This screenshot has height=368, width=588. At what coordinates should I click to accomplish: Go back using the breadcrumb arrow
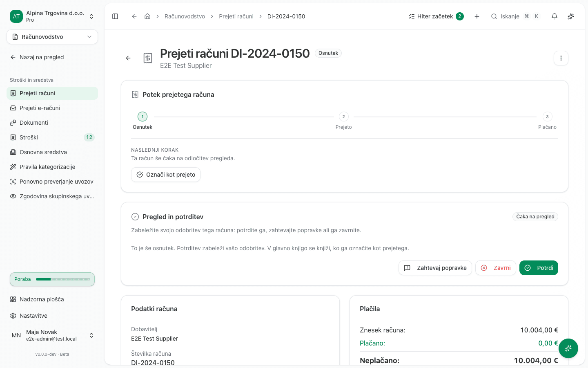[x=134, y=16]
